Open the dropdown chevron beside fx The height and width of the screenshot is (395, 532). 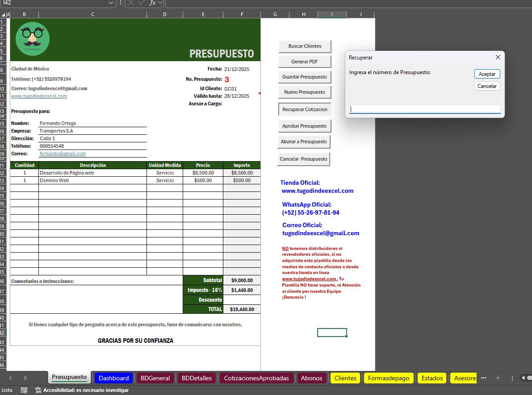tap(160, 4)
